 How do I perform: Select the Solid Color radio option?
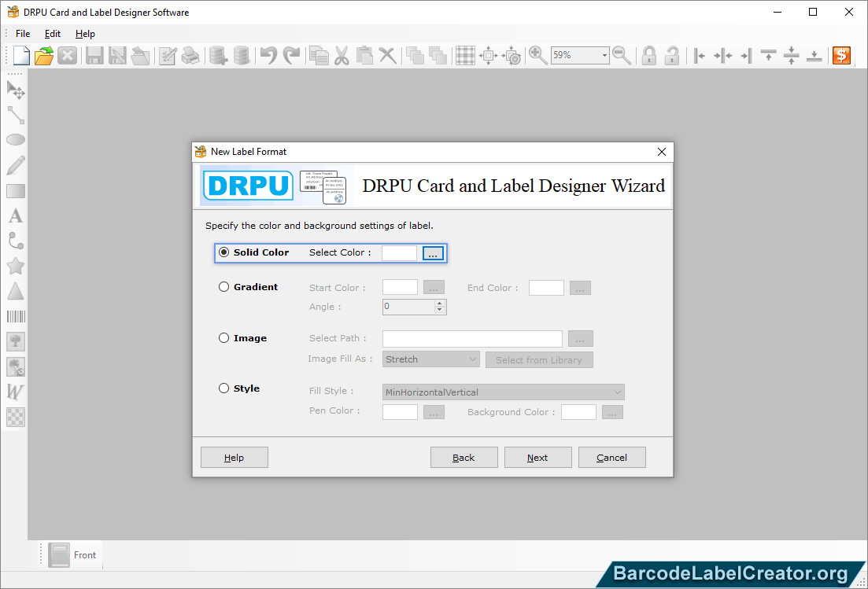click(223, 252)
